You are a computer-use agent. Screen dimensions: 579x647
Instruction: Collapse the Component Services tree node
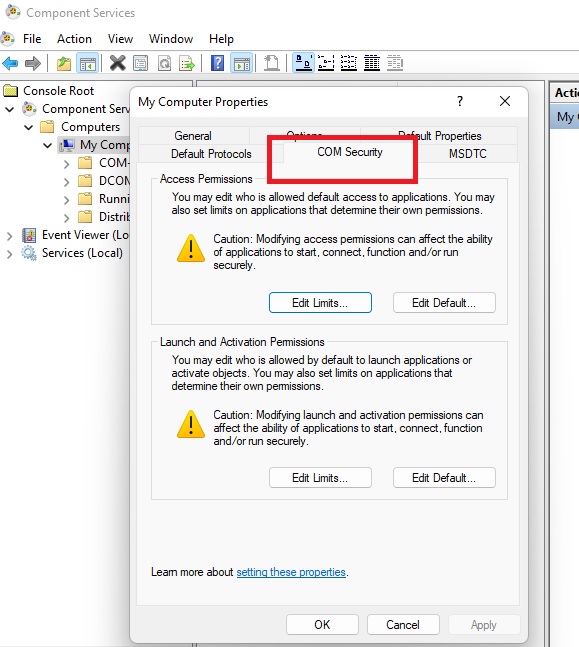pyautogui.click(x=9, y=109)
